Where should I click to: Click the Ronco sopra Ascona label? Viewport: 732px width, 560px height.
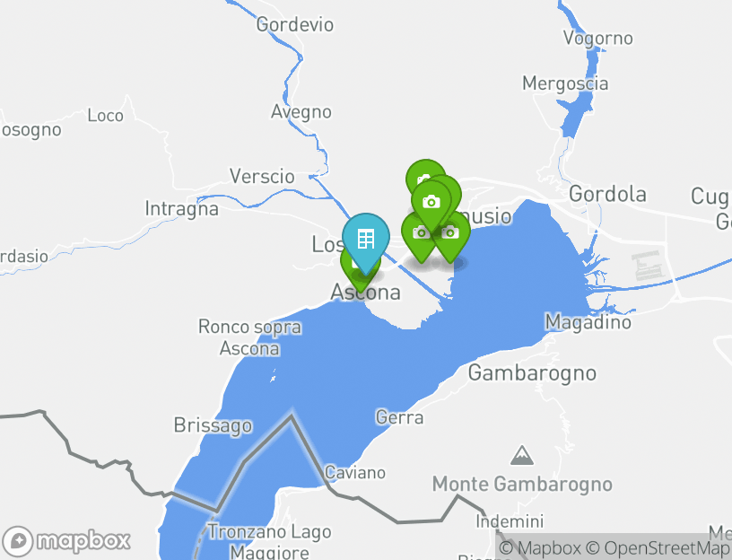(x=249, y=337)
